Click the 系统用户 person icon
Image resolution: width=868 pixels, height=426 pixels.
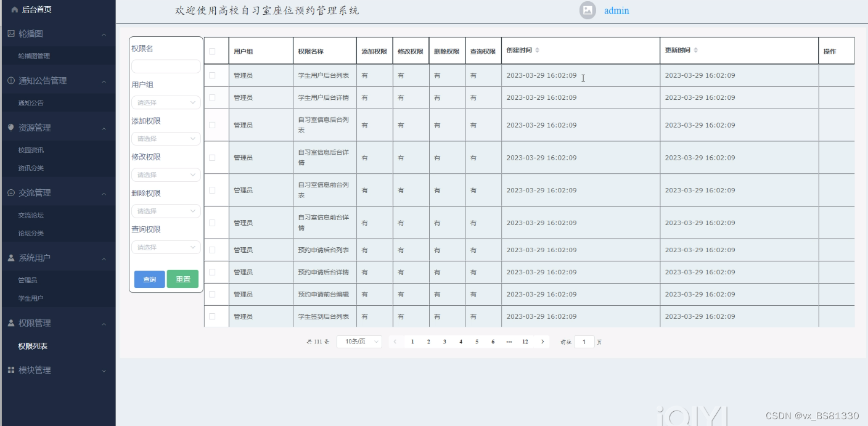point(11,258)
